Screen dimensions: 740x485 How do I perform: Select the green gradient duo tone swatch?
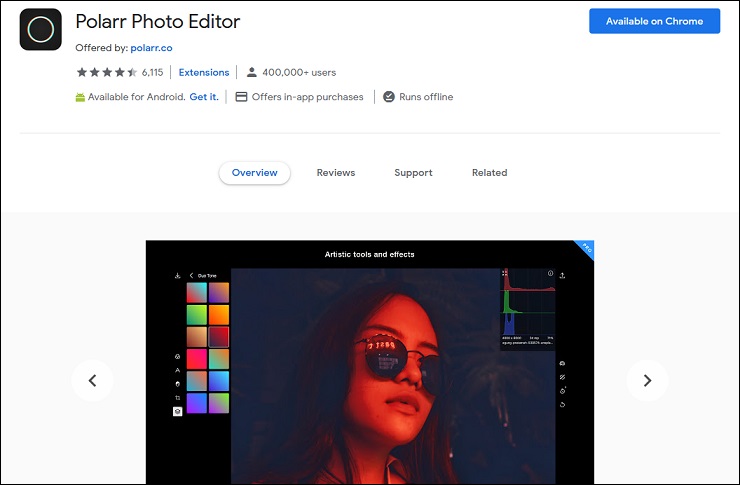tap(197, 315)
